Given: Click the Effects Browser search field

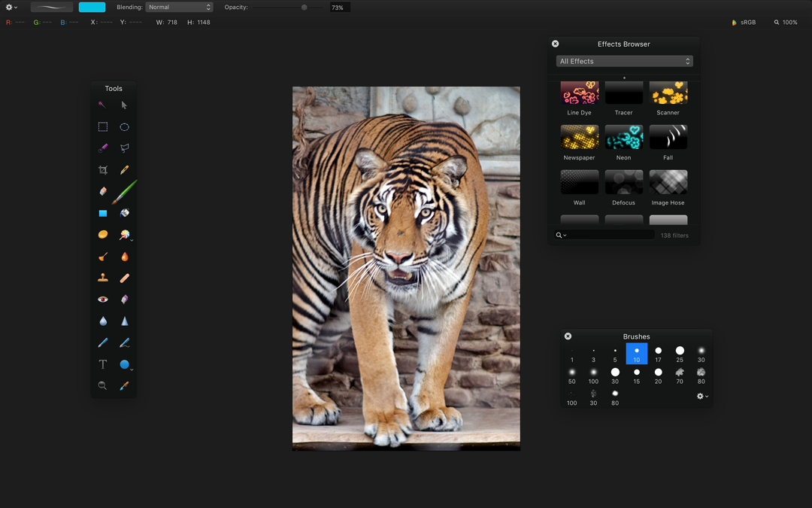Looking at the screenshot, I should 604,236.
